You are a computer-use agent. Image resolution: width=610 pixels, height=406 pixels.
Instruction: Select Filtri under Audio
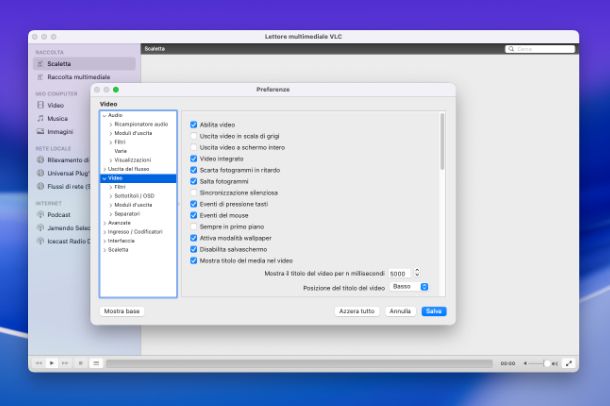point(120,142)
